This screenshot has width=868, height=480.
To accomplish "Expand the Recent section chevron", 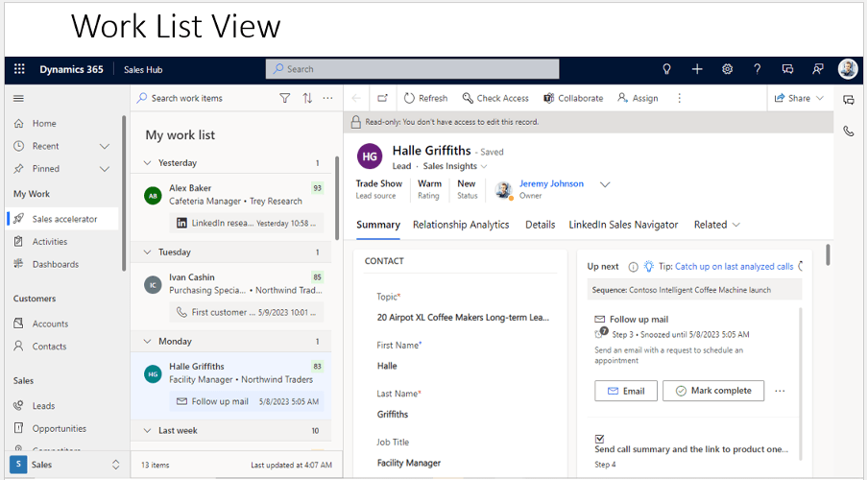I will [105, 146].
